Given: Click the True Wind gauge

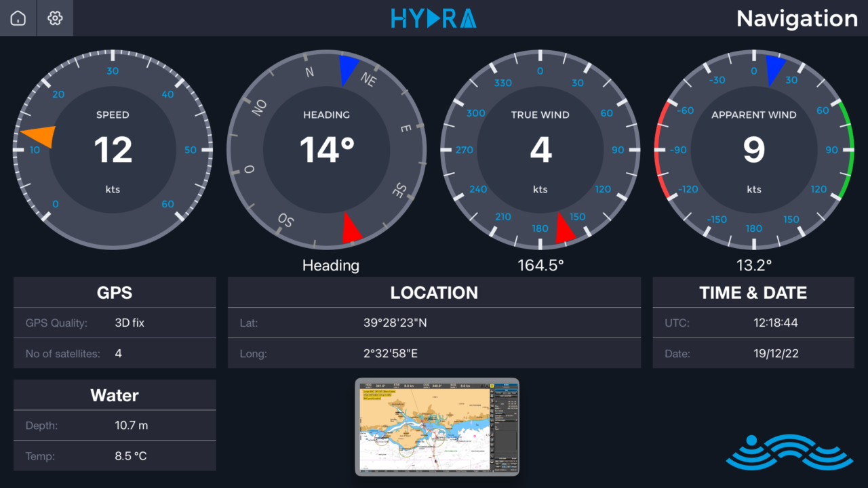Looking at the screenshot, I should tap(540, 150).
